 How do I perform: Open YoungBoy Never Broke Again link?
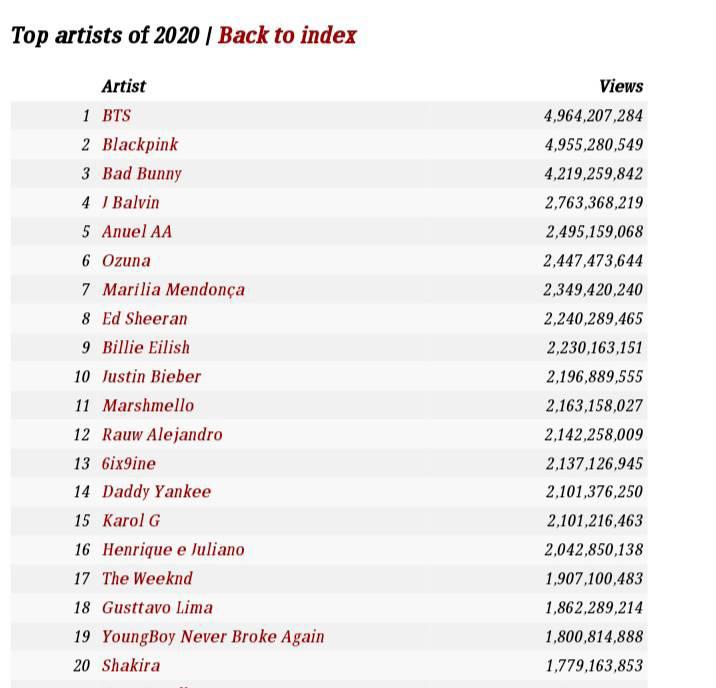pyautogui.click(x=213, y=636)
